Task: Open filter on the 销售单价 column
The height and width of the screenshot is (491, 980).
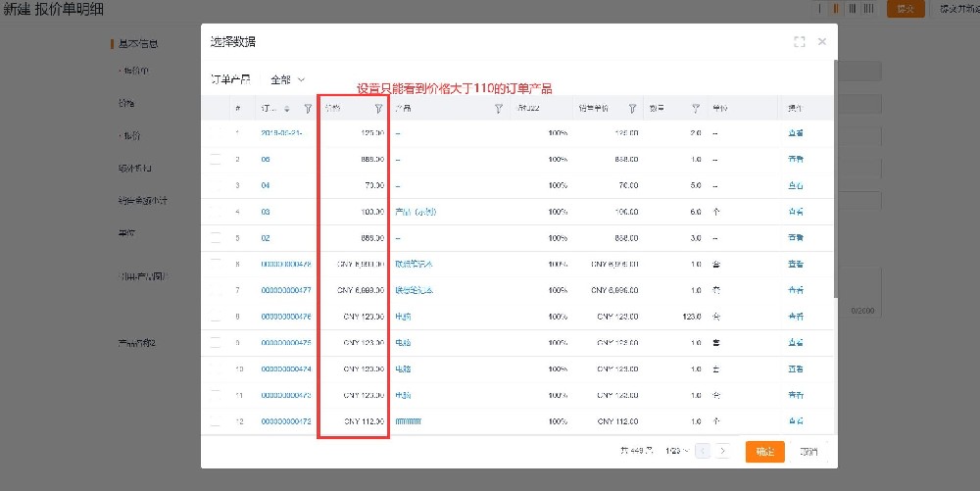Action: pos(632,109)
